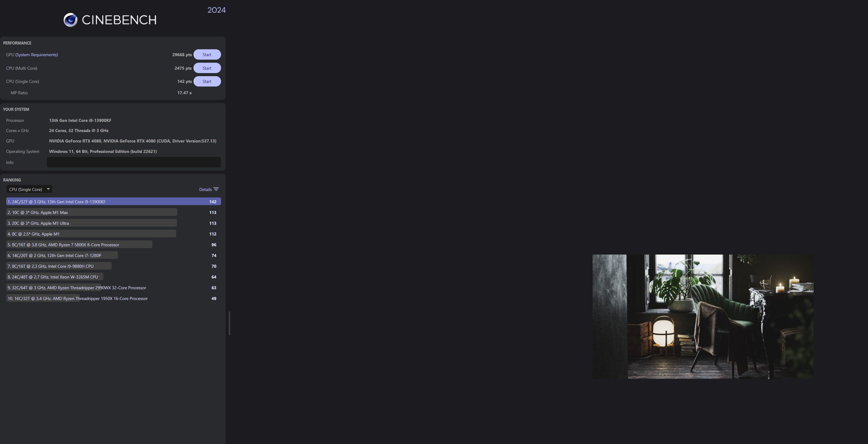868x444 pixels.
Task: Start the CPU Multi Core benchmark
Action: [x=207, y=68]
